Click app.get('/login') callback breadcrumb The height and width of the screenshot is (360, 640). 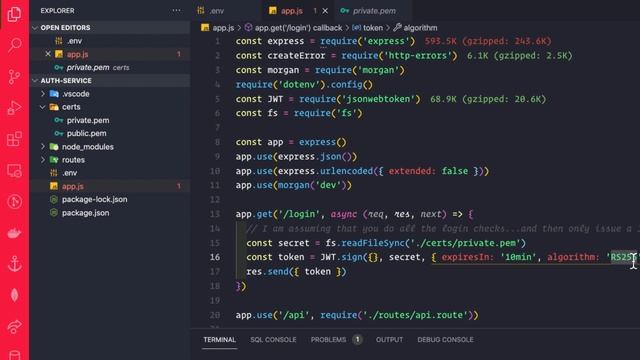pos(298,28)
